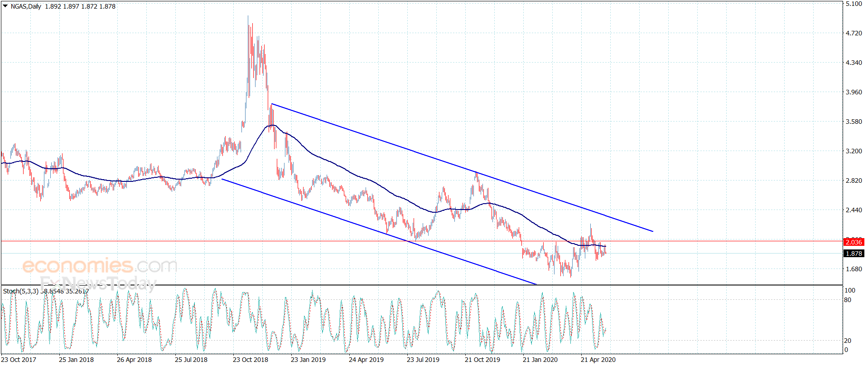Click the triangle arrow beside NGAS,Daily
This screenshot has height=366, width=868.
(x=5, y=6)
